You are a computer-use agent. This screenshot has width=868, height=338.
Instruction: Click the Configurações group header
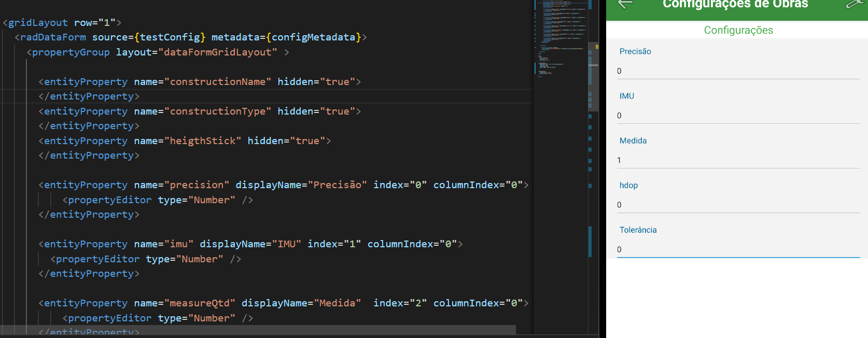(x=738, y=30)
